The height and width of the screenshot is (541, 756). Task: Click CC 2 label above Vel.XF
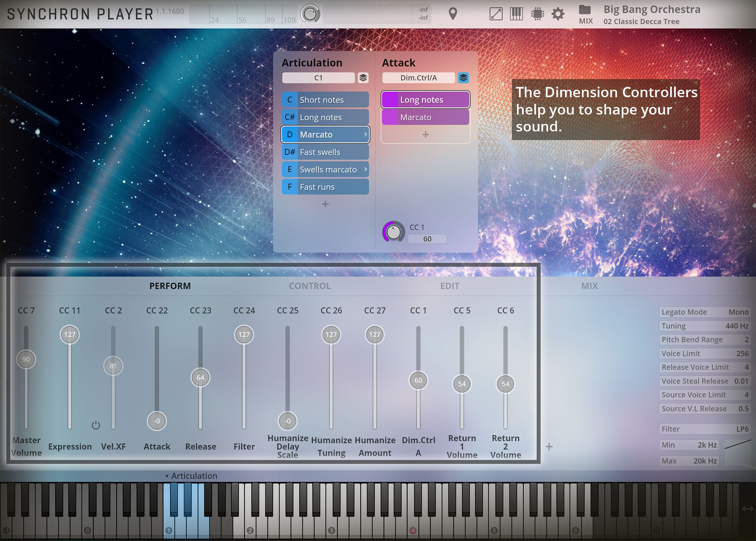click(x=113, y=310)
